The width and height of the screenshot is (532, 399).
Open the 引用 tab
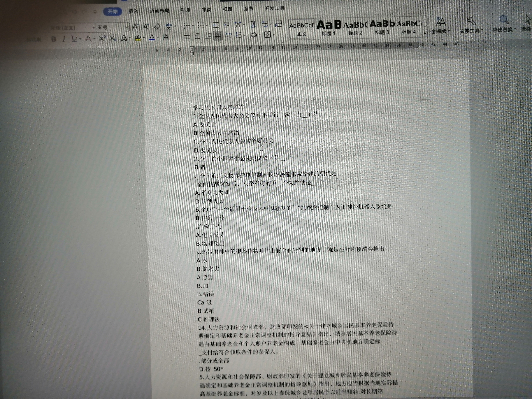coord(186,10)
